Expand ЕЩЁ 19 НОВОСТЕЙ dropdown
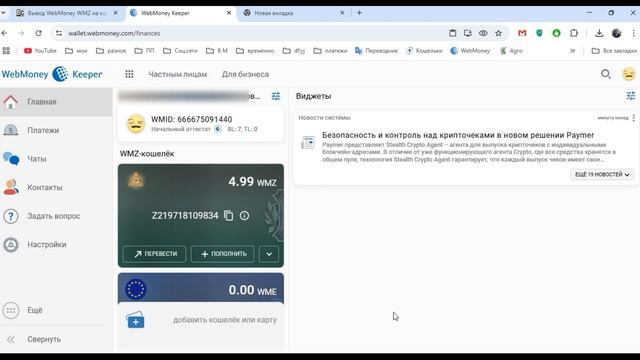 (x=602, y=174)
